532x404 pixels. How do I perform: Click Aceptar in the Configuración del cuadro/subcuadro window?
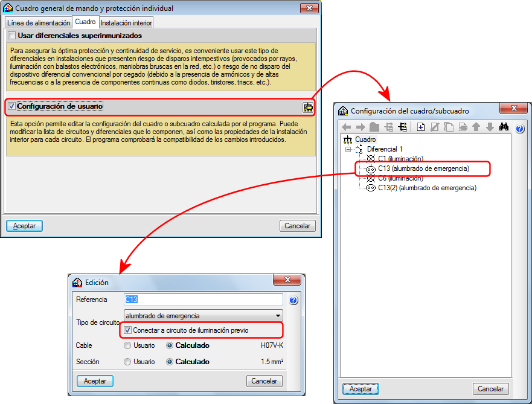pyautogui.click(x=361, y=389)
